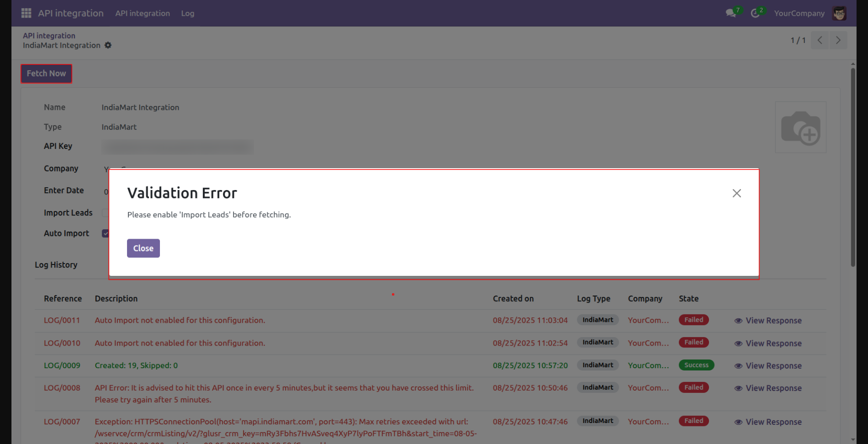Click the Name field value IndiaMart Integration
Viewport: 868px width, 444px height.
pyautogui.click(x=140, y=107)
